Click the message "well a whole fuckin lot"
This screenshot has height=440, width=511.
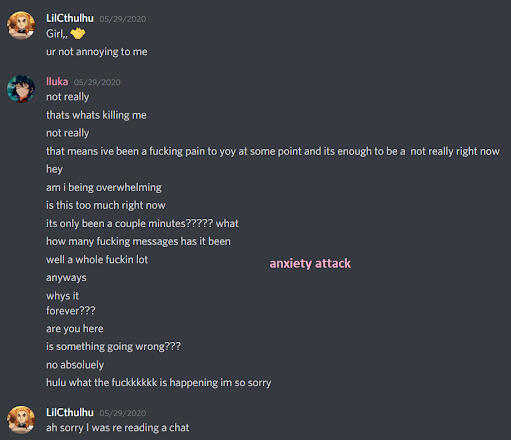tap(97, 259)
